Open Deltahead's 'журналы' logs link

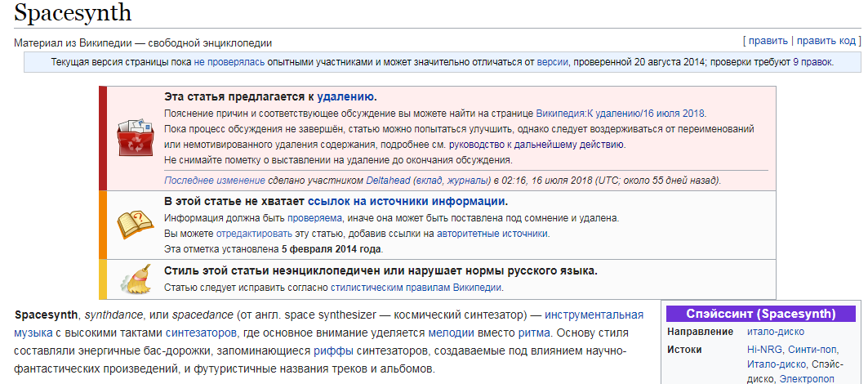click(x=467, y=180)
